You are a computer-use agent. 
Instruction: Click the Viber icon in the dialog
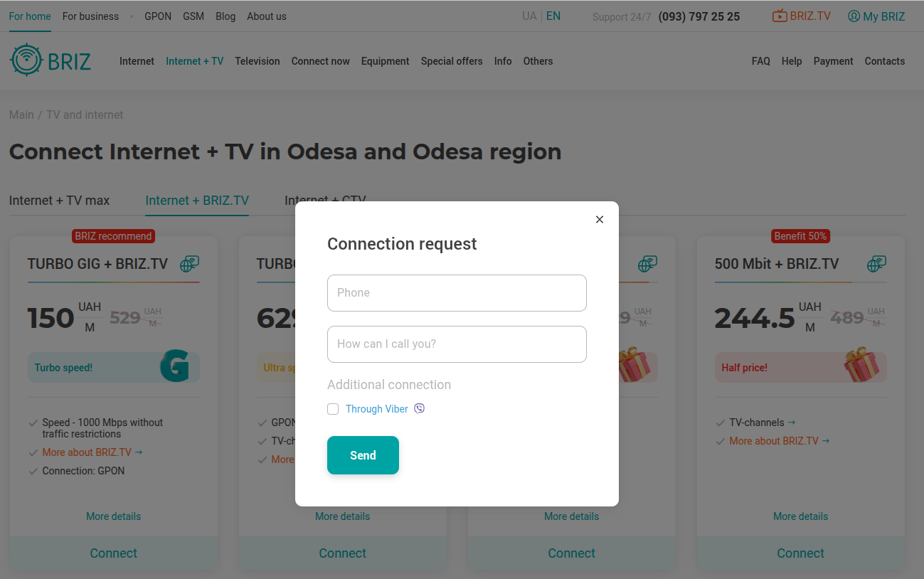pyautogui.click(x=420, y=408)
